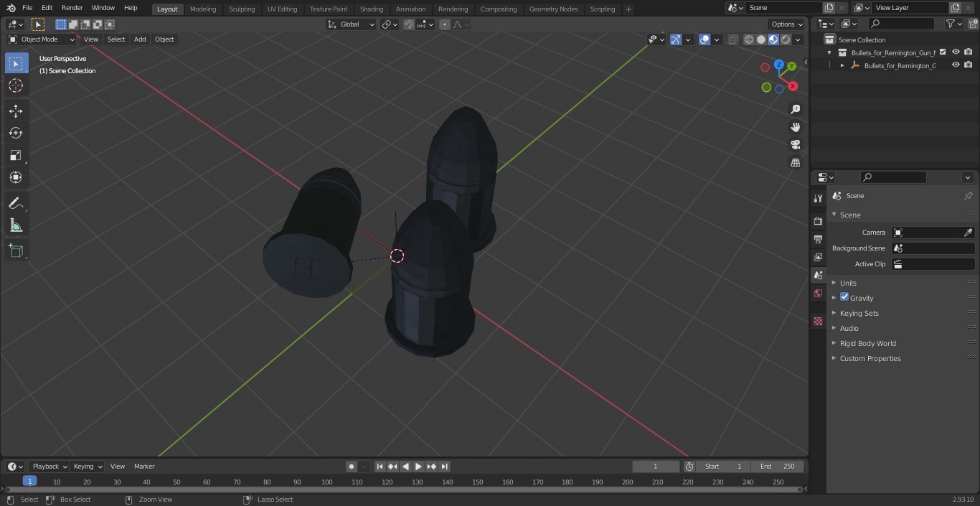980x506 pixels.
Task: Open the Object Mode dropdown
Action: pos(42,39)
